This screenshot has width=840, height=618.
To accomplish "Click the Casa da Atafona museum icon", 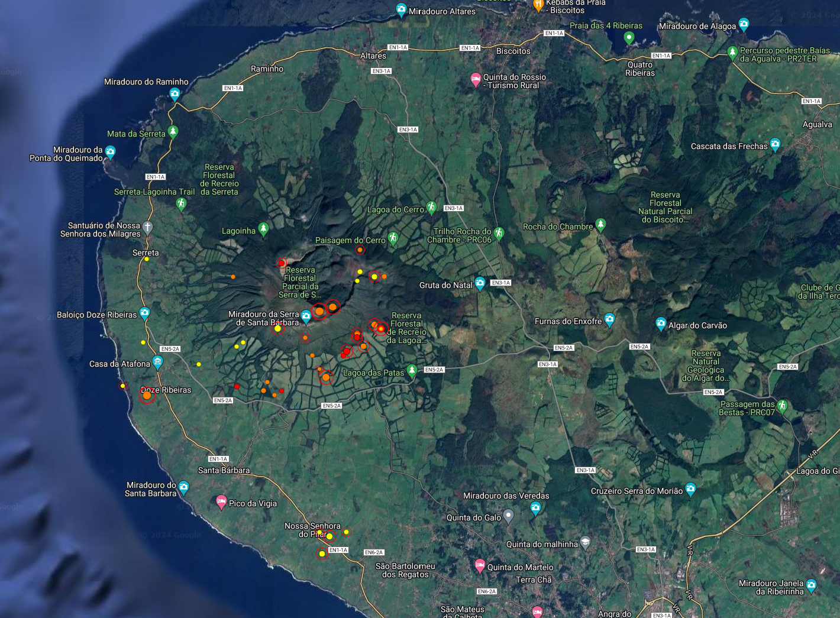I will click(157, 362).
